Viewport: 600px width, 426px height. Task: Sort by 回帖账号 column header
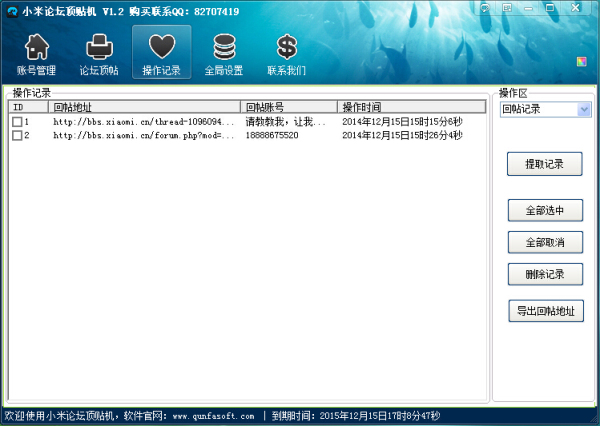coord(289,107)
